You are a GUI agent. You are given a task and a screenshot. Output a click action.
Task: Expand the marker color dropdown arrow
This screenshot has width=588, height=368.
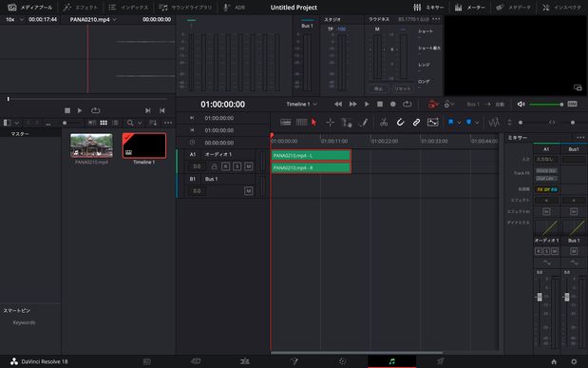(477, 123)
